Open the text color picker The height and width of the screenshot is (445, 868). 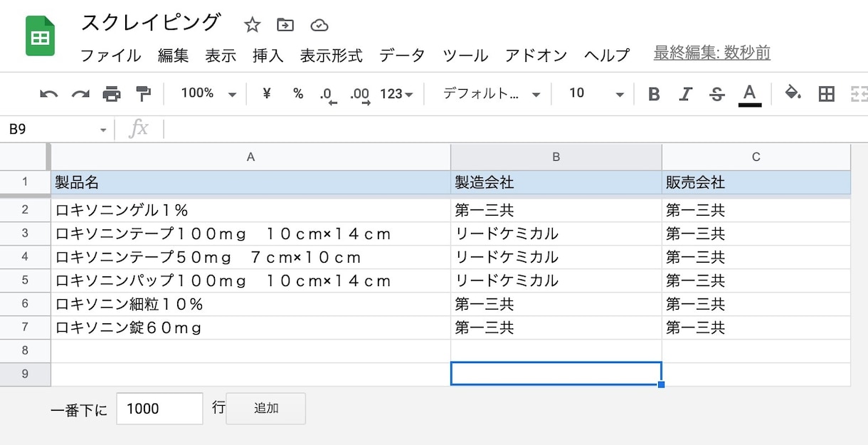point(749,94)
